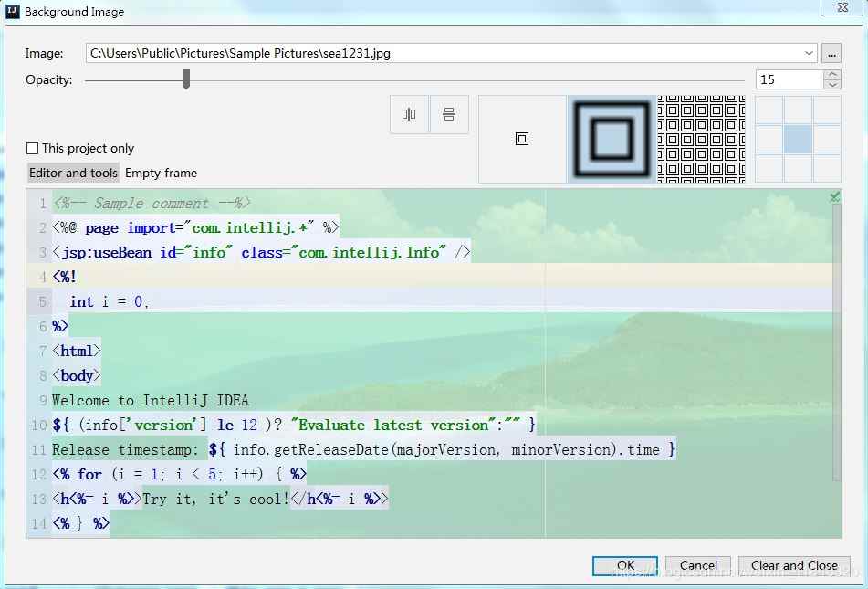Click the IntelliJ icon in the title bar
This screenshot has height=589, width=868.
click(x=11, y=11)
